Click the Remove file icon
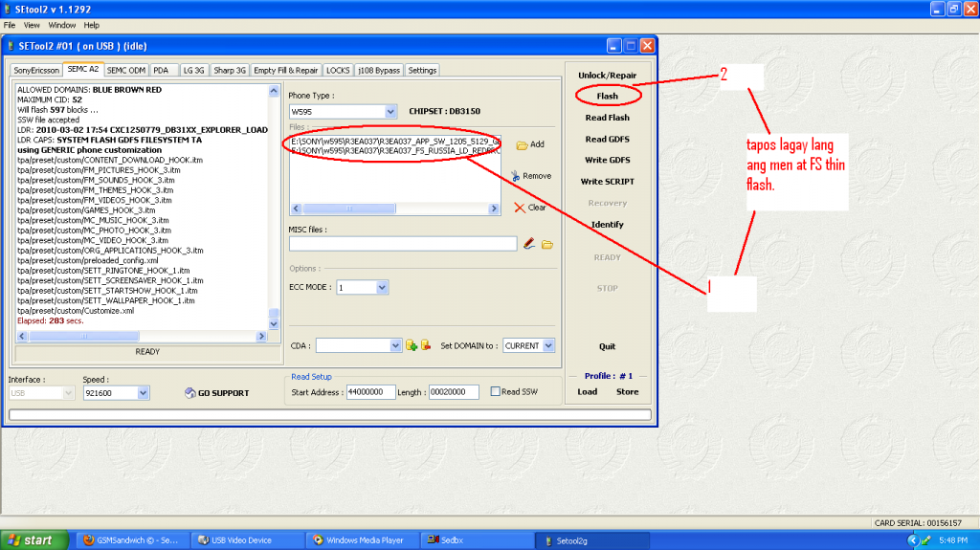 [515, 176]
